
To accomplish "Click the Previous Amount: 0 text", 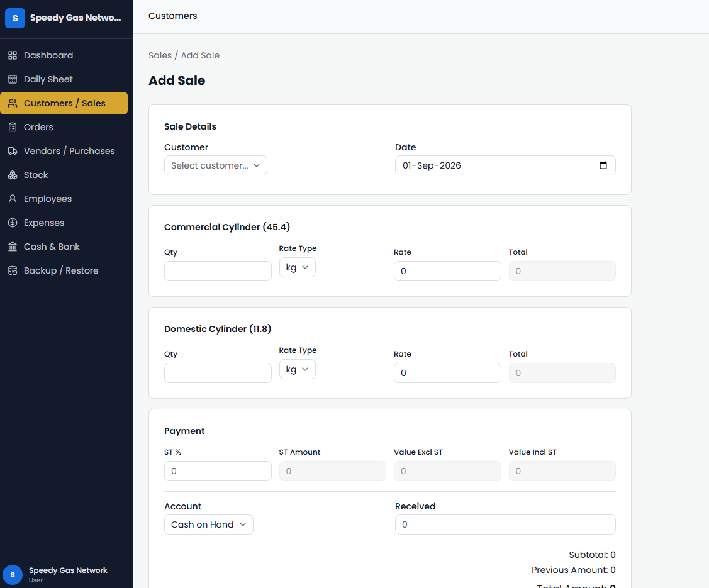I will pyautogui.click(x=573, y=570).
